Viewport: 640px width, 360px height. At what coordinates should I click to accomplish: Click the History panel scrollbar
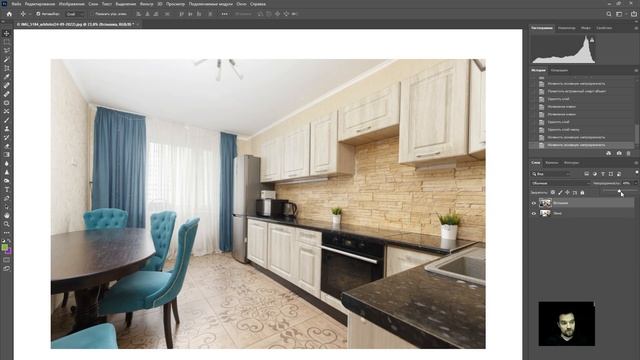coord(637,133)
